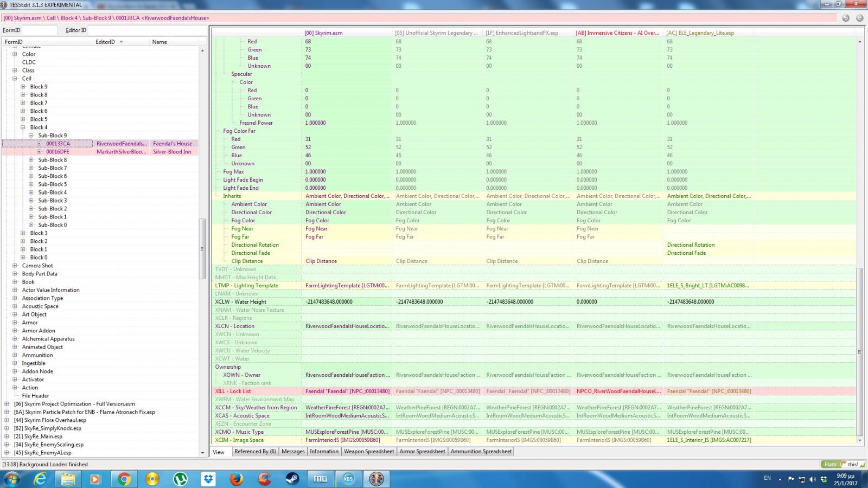868x488 pixels.
Task: Open the Ammunition Spreadsheet tab
Action: (481, 451)
